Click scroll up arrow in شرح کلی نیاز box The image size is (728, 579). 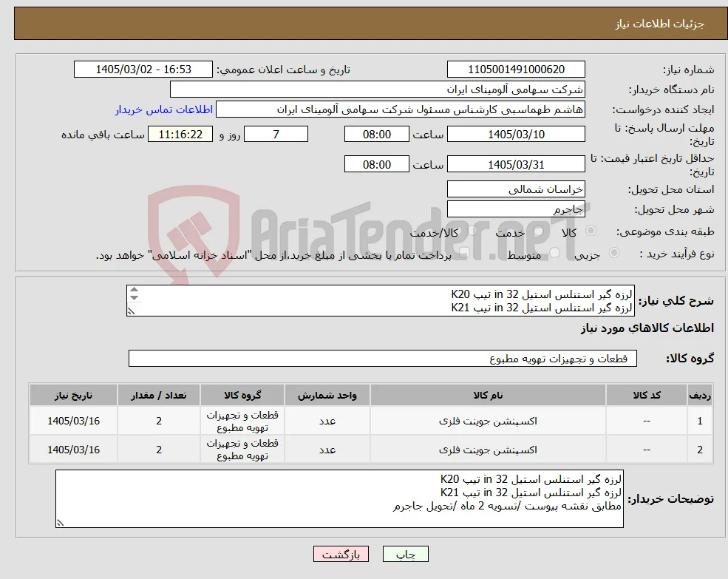tap(135, 290)
